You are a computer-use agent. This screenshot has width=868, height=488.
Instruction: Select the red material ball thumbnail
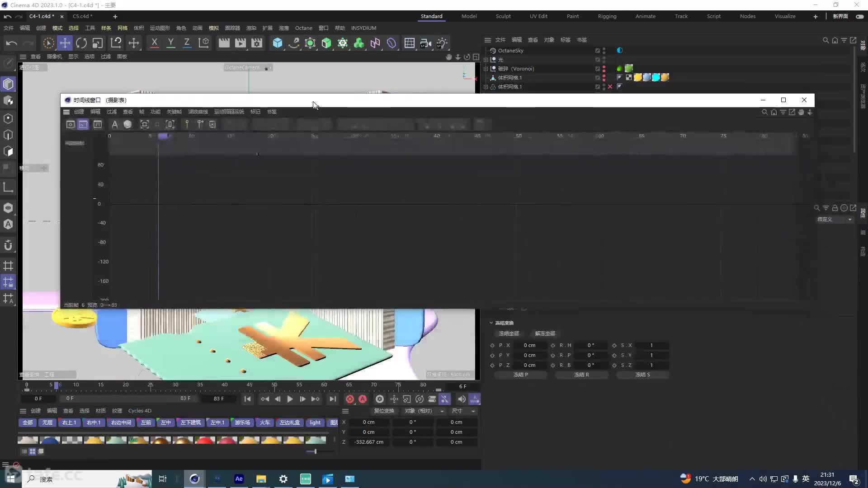click(x=205, y=440)
